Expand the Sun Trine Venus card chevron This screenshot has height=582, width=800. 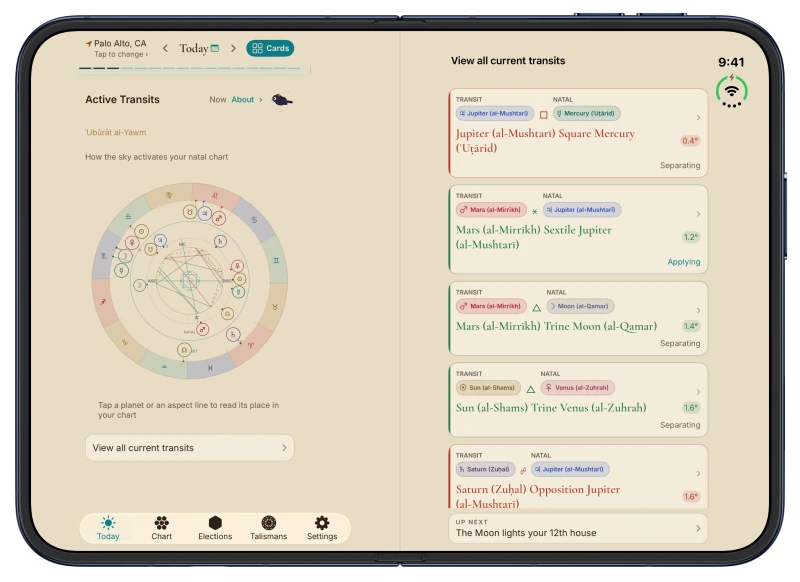[698, 392]
